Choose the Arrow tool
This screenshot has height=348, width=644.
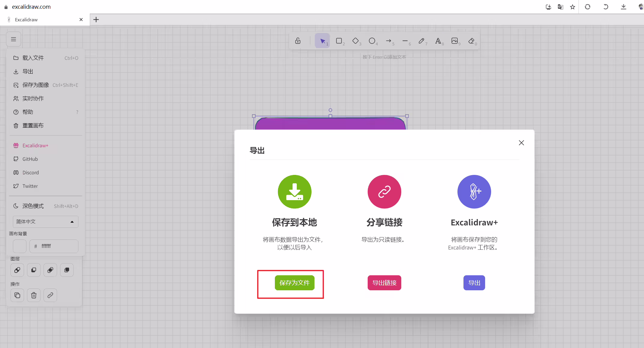(x=389, y=41)
